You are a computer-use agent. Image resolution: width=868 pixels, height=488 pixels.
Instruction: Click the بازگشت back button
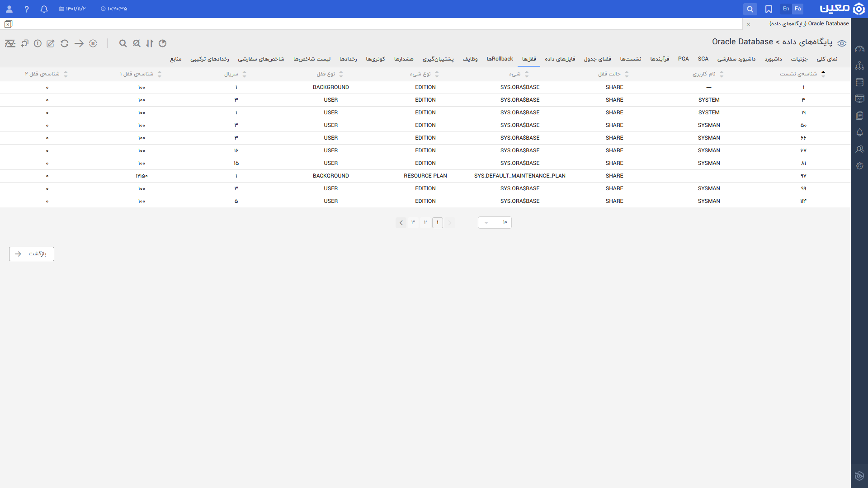click(x=32, y=254)
